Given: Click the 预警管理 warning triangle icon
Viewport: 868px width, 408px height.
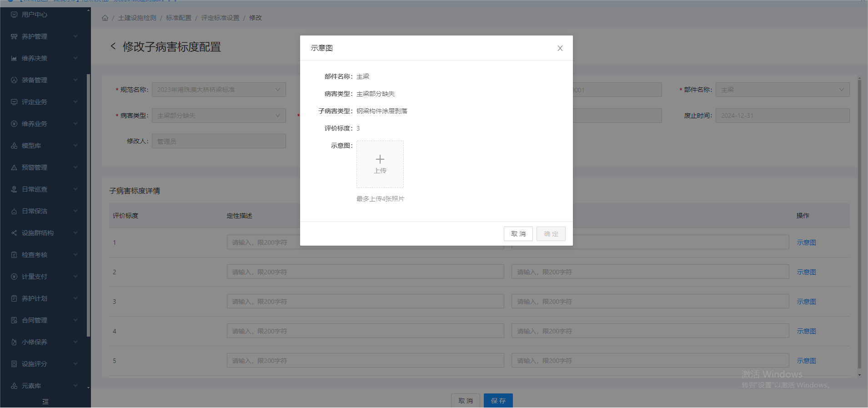Looking at the screenshot, I should pyautogui.click(x=14, y=167).
